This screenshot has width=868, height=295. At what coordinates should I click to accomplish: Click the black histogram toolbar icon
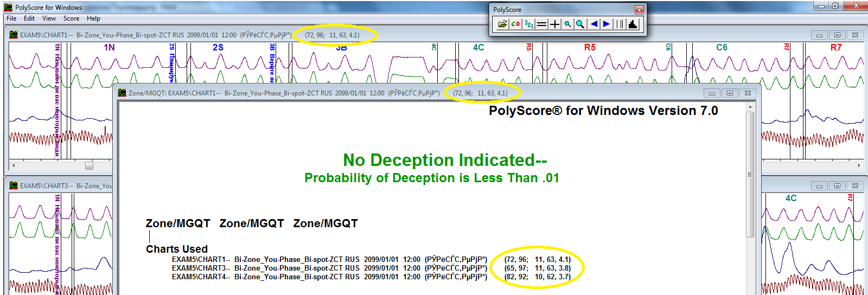(633, 24)
